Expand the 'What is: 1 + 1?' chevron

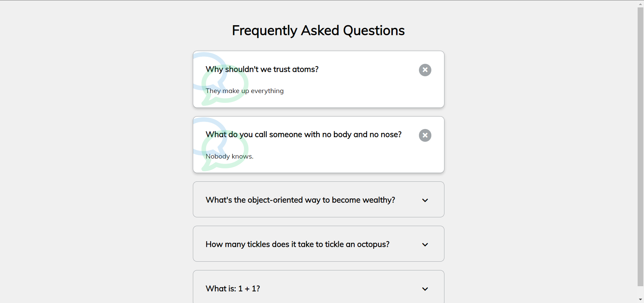(425, 289)
